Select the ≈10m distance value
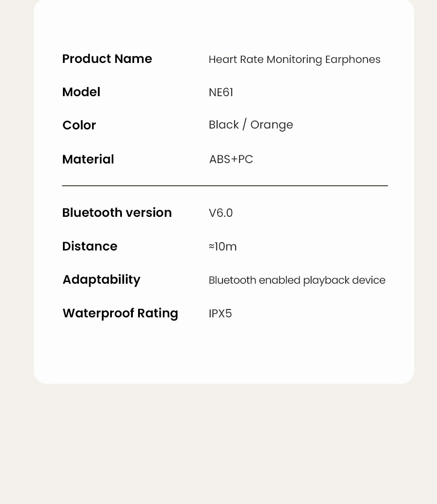The height and width of the screenshot is (504, 437). [x=222, y=247]
